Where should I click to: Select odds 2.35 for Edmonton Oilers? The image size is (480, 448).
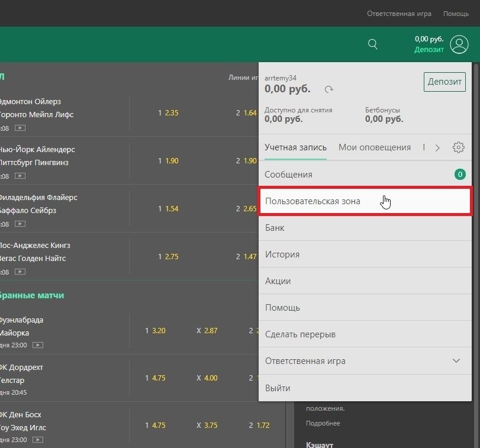click(x=171, y=113)
